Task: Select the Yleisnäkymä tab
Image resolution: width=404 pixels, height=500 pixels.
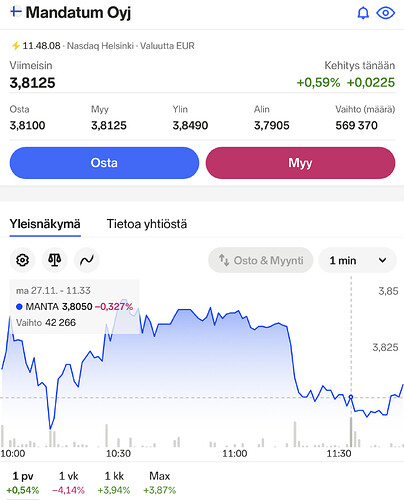Action: click(45, 226)
